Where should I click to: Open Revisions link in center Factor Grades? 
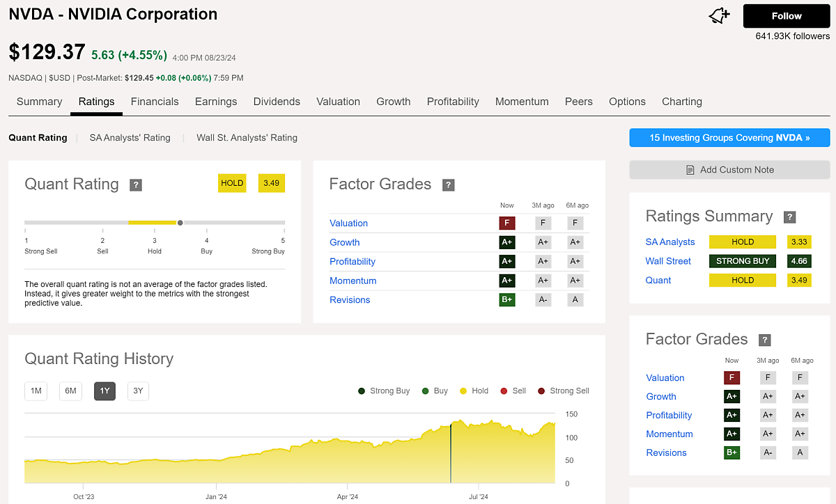point(350,300)
